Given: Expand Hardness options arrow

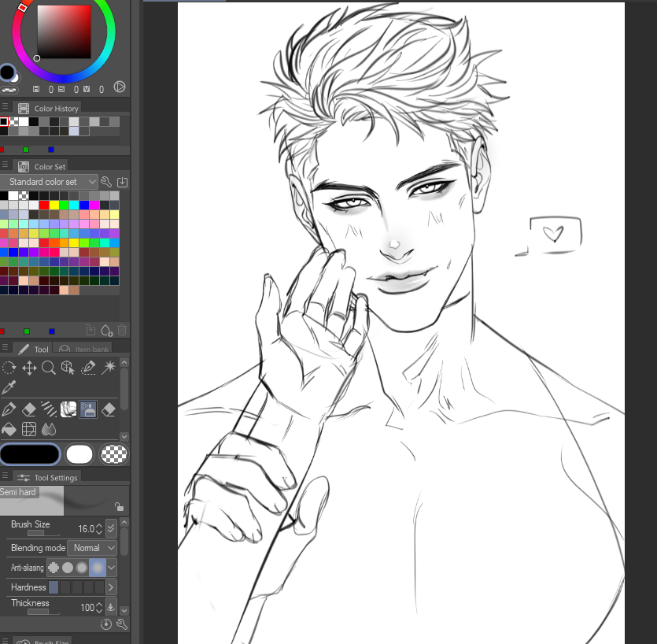Looking at the screenshot, I should [111, 587].
